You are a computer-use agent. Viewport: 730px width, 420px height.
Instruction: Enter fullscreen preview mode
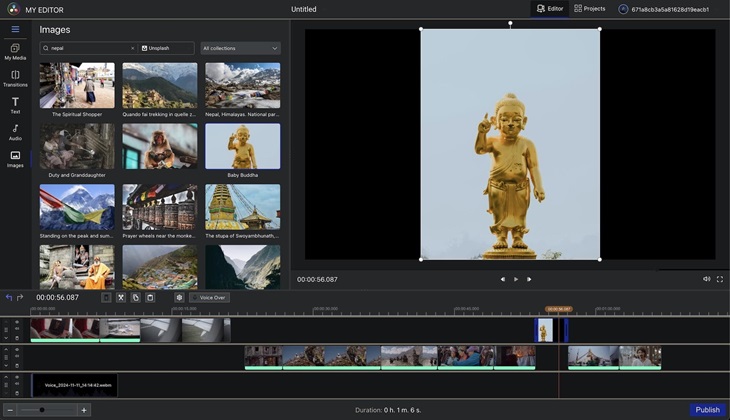click(x=719, y=279)
